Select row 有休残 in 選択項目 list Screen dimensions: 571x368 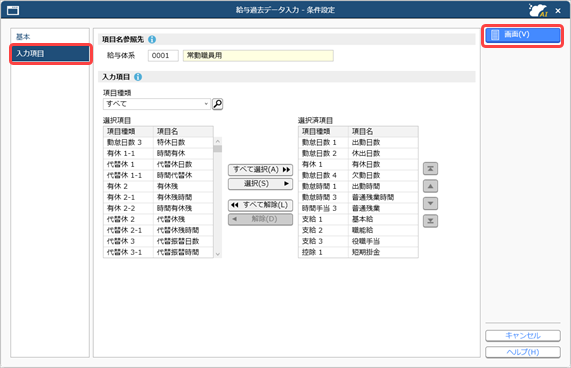pyautogui.click(x=158, y=186)
